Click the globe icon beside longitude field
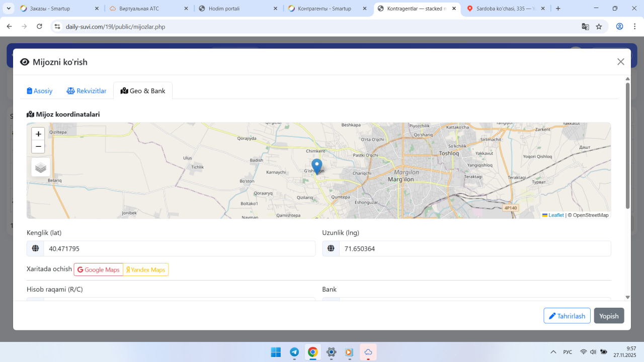 point(331,248)
